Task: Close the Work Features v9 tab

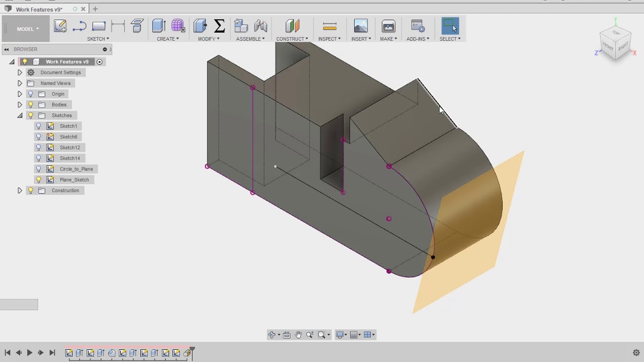Action: tap(83, 9)
